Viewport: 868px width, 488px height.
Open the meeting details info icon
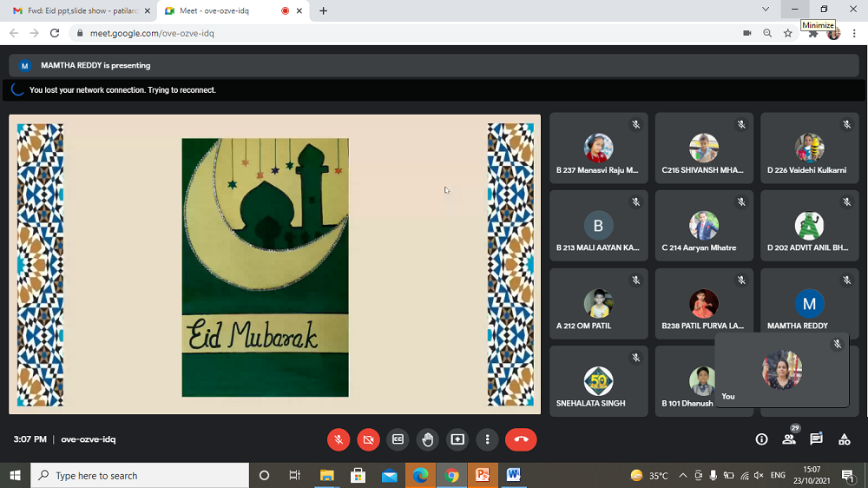coord(761,439)
